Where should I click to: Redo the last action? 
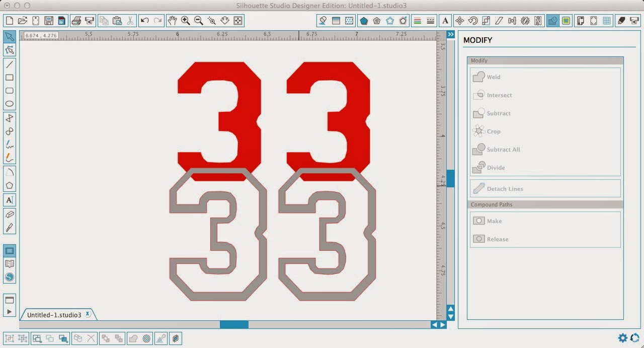[158, 21]
